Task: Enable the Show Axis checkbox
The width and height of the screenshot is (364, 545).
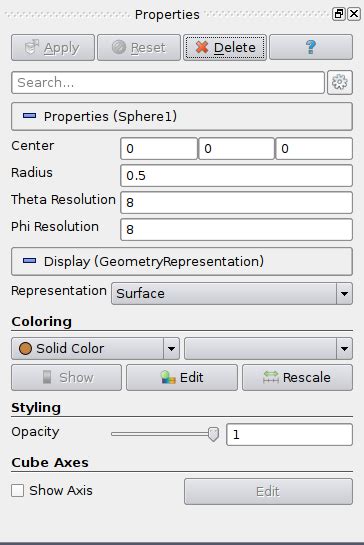Action: click(x=17, y=491)
